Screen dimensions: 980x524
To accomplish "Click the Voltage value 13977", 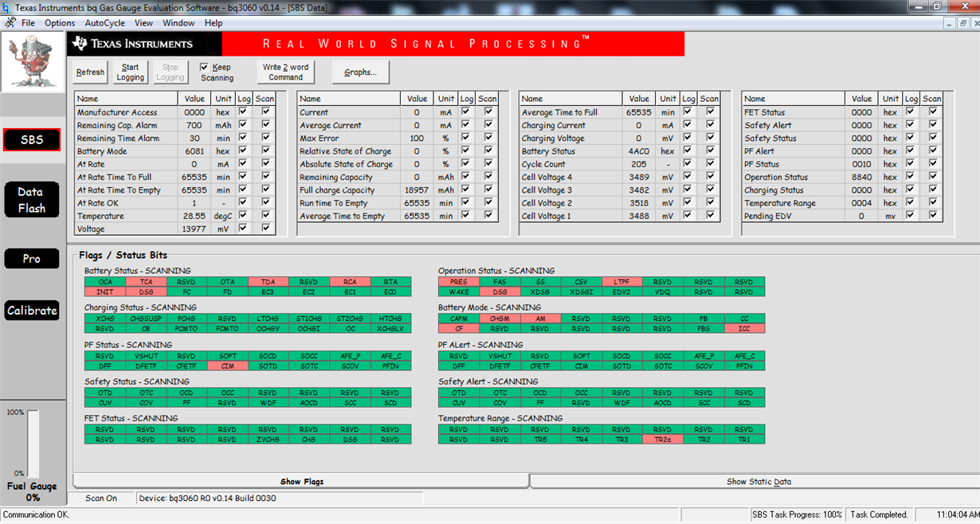I will point(195,229).
